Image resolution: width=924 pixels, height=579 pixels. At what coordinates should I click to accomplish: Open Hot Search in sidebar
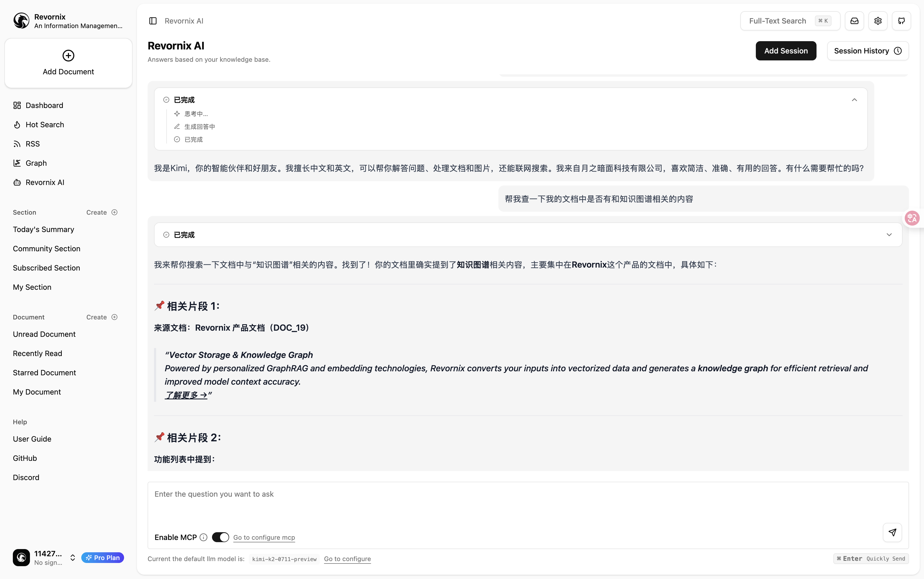tap(44, 125)
